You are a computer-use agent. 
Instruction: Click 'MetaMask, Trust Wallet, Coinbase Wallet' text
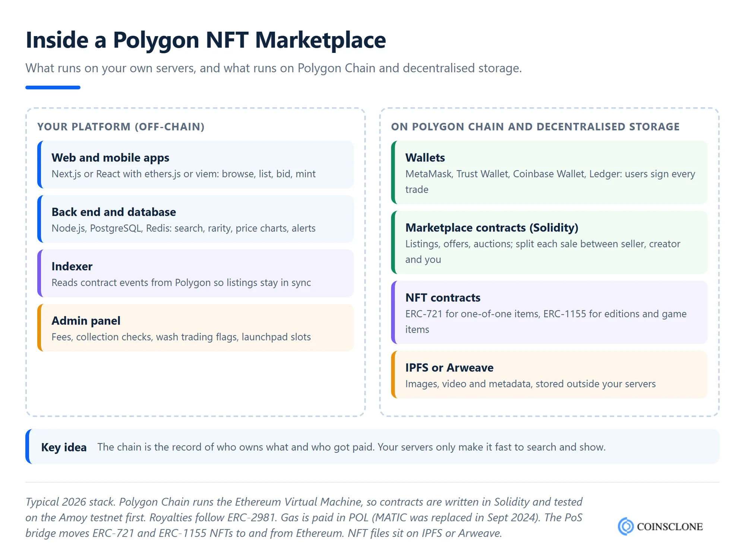coord(550,182)
